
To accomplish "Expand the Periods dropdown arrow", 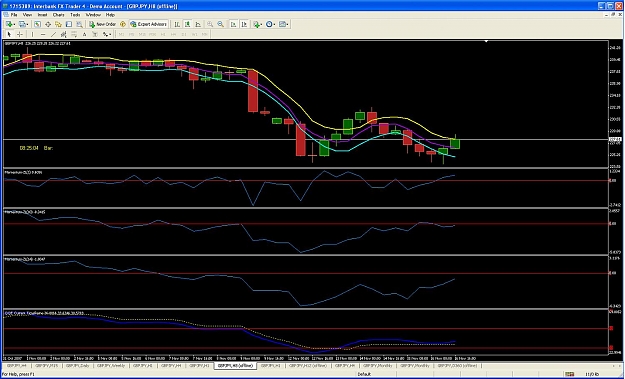I will tap(275, 25).
